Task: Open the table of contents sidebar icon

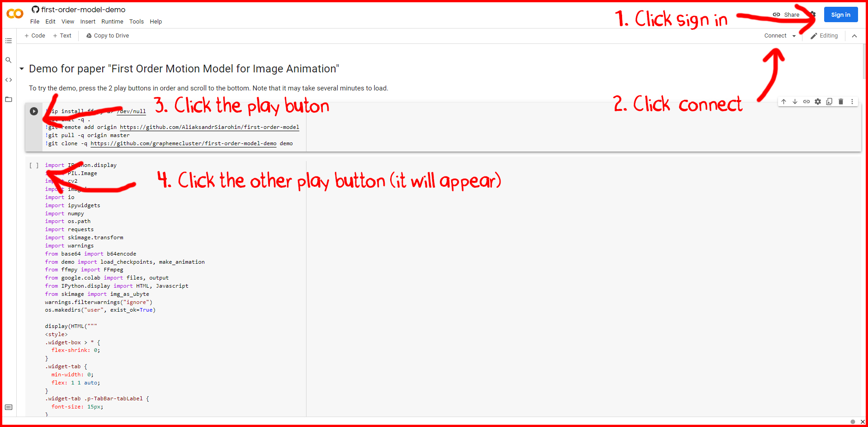Action: click(9, 41)
